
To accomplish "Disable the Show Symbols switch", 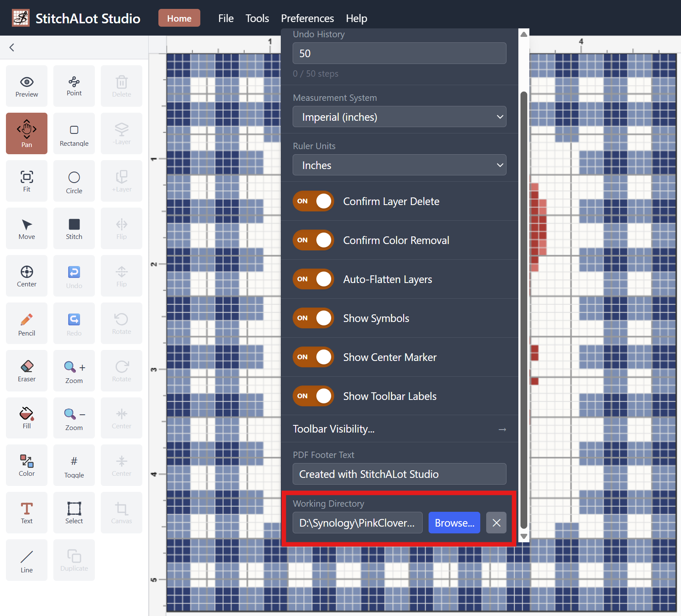I will tap(313, 318).
